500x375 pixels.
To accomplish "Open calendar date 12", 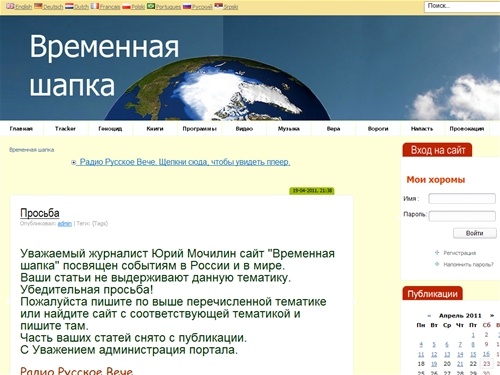I will (x=434, y=354).
